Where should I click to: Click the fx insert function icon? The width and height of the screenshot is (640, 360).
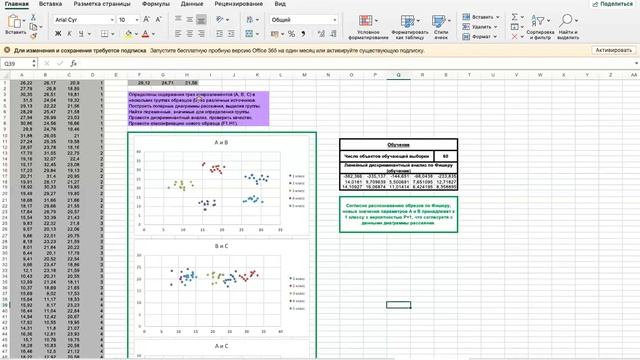coord(73,63)
